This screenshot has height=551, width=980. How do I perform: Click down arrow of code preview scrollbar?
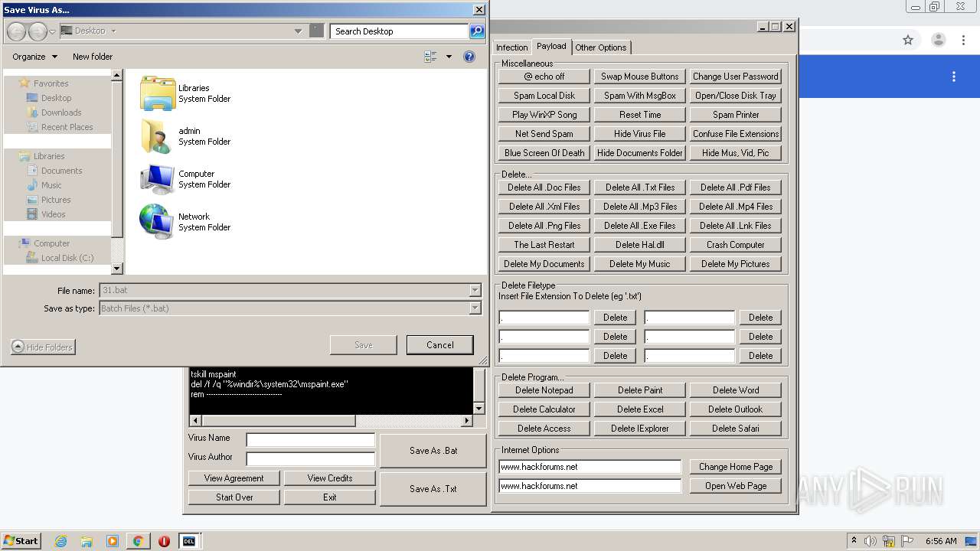pyautogui.click(x=479, y=409)
